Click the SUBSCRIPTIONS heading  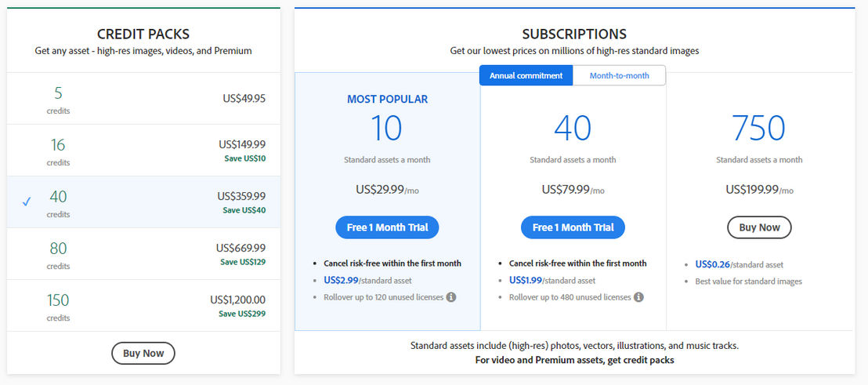click(574, 35)
